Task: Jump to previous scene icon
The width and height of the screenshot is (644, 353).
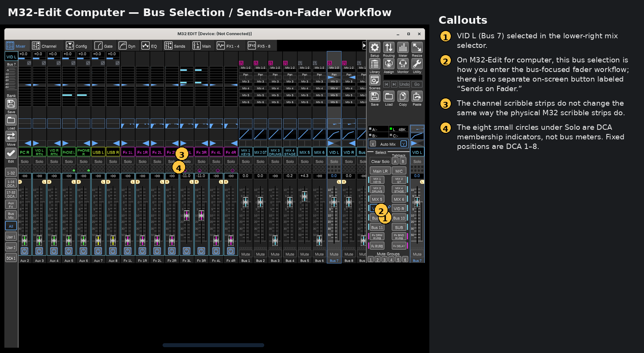Action: click(386, 84)
